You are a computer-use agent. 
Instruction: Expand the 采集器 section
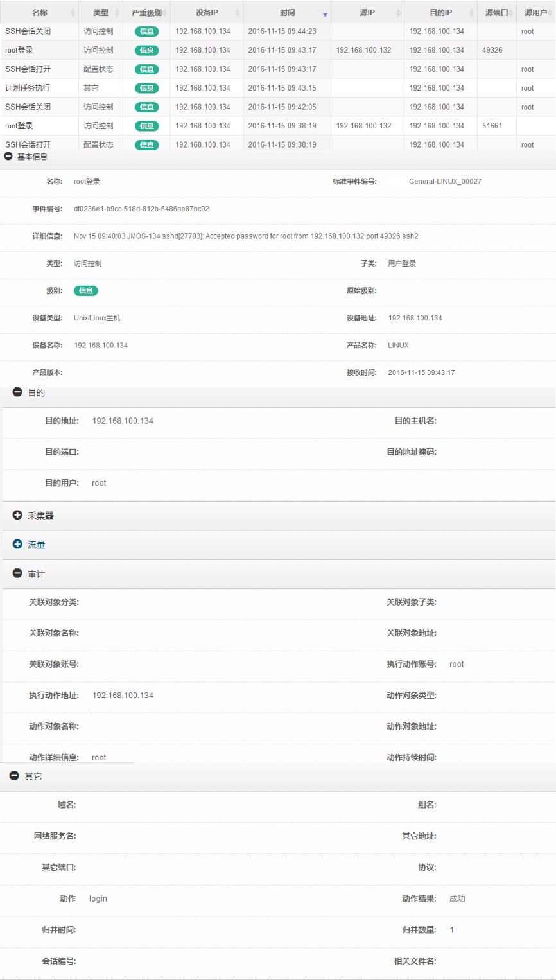pyautogui.click(x=17, y=515)
